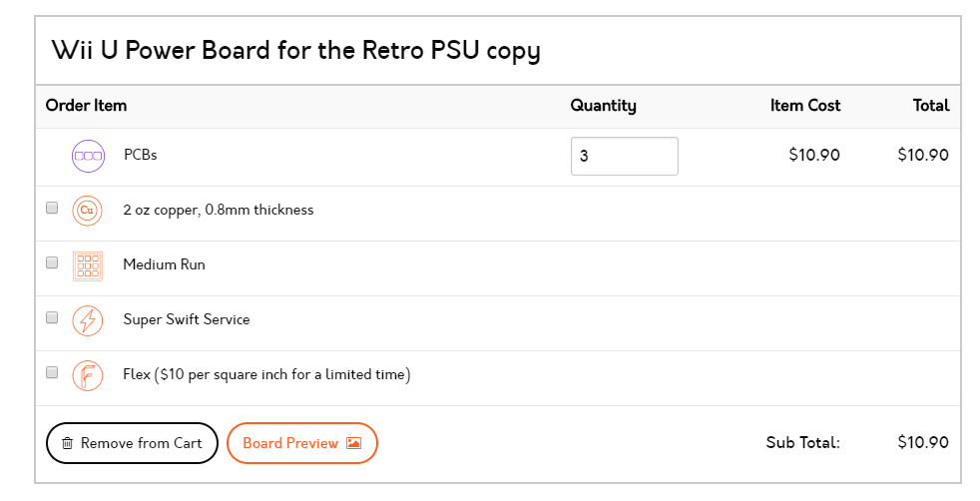The width and height of the screenshot is (980, 501).
Task: Click the Medium Run panel grid icon
Action: pyautogui.click(x=88, y=266)
